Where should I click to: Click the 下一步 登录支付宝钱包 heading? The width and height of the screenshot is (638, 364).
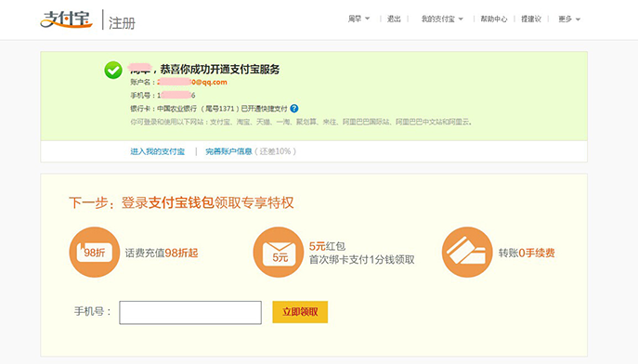pyautogui.click(x=181, y=202)
